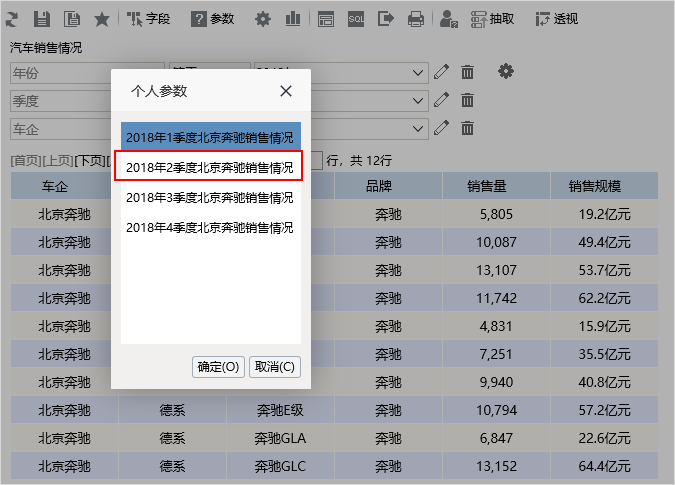Close the 个人参数 dialog

[286, 91]
